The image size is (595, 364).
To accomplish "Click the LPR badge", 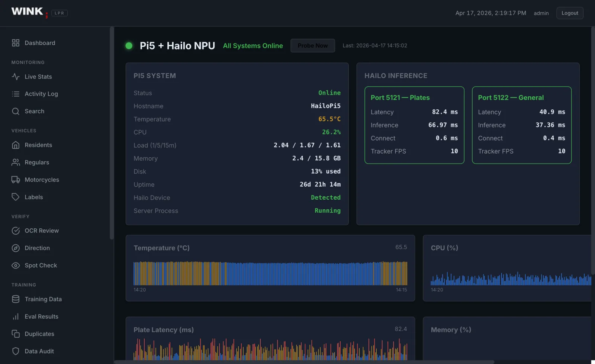I will (59, 13).
